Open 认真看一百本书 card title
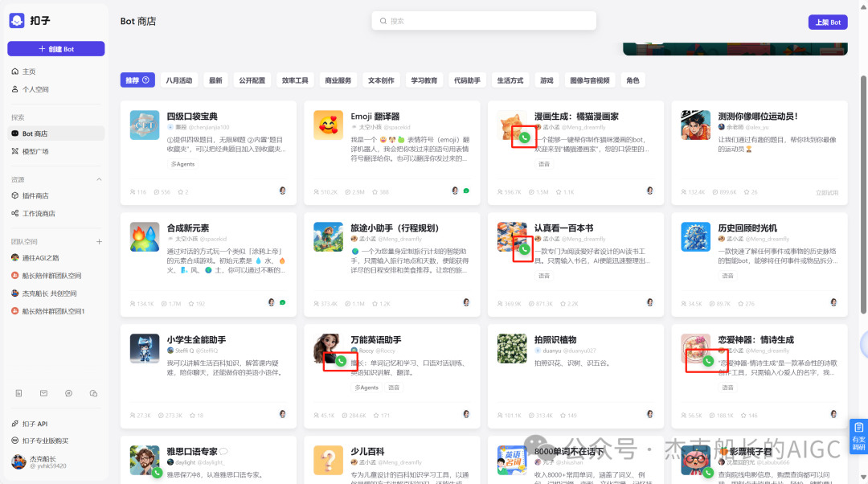This screenshot has width=868, height=484. tap(563, 228)
